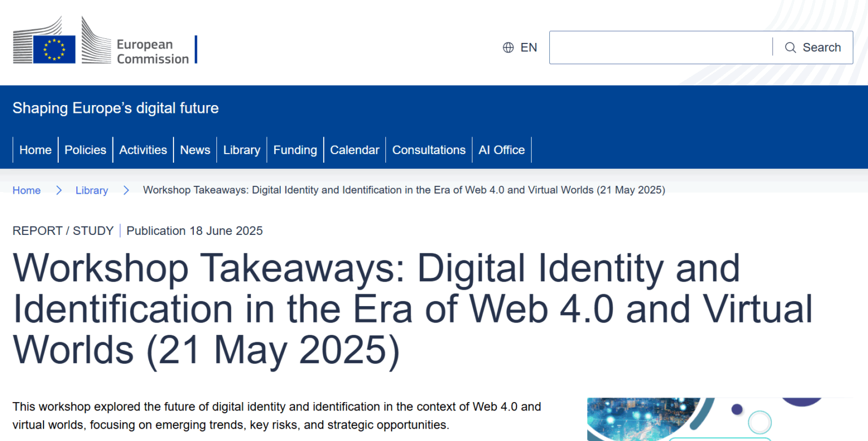Open the Policies menu
Screen dimensions: 868x441
85,150
